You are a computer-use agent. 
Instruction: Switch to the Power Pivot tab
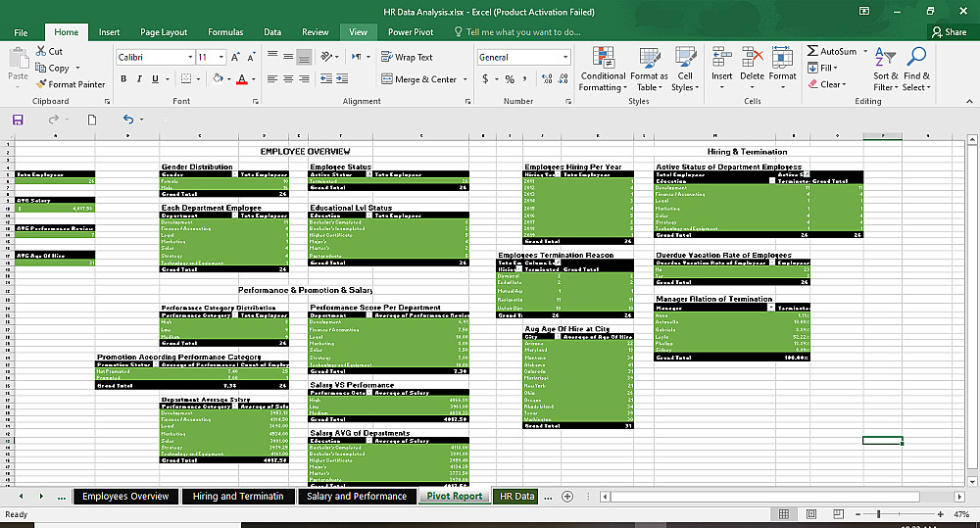coord(411,32)
